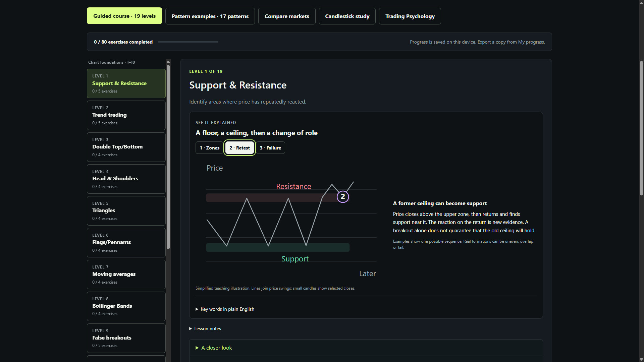Select Level 8 Bollinger Bands

[x=126, y=306]
